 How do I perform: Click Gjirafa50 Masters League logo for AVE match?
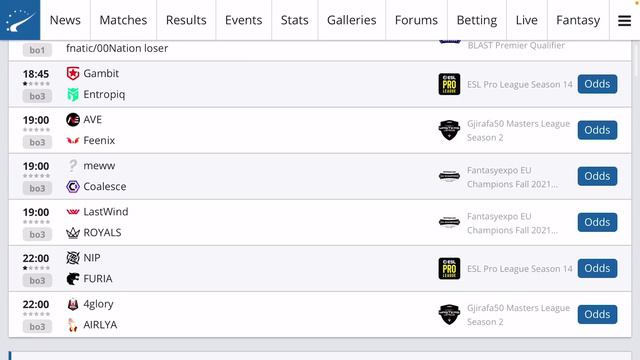[x=449, y=130]
